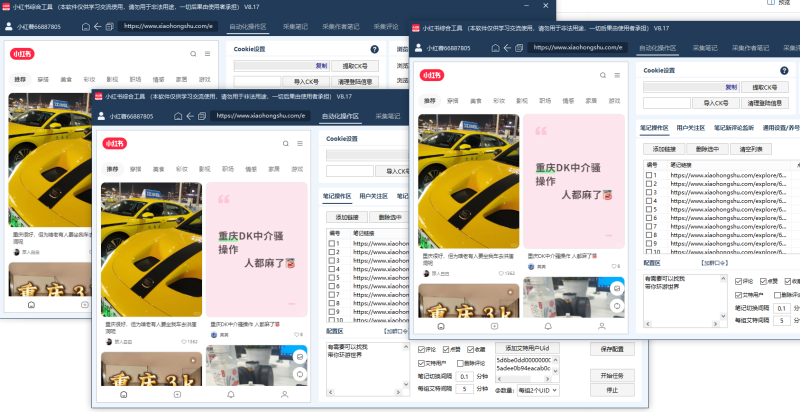Image resolution: width=800 pixels, height=412 pixels.
Task: Click the 开始任务 button
Action: tap(612, 376)
